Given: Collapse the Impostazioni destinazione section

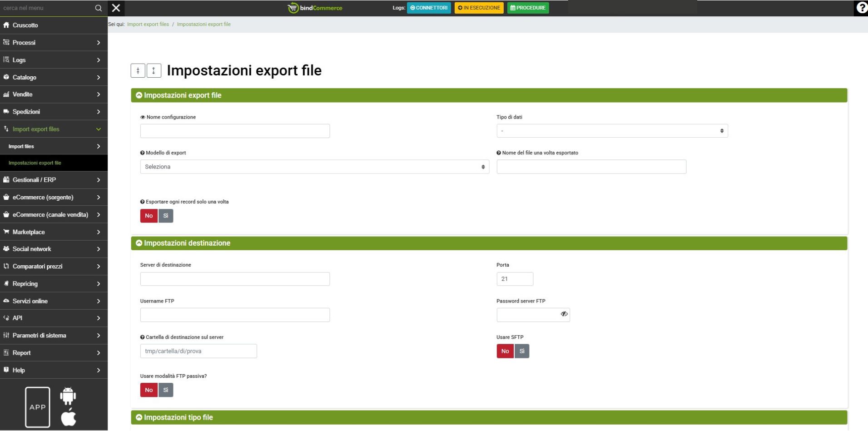Looking at the screenshot, I should click(139, 243).
